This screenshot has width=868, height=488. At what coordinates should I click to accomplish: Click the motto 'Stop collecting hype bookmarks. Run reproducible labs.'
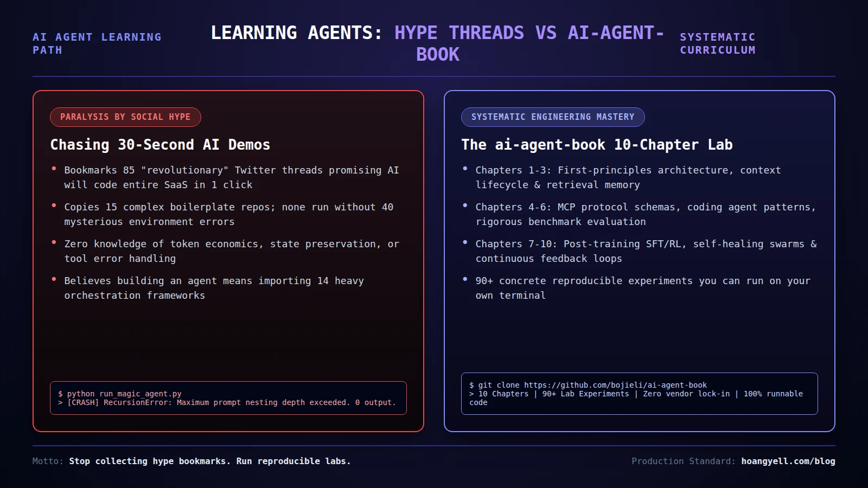coord(210,461)
